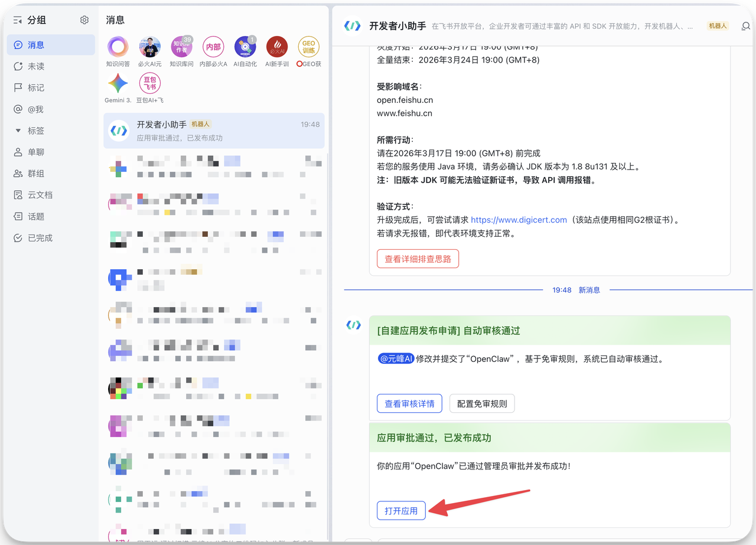
Task: Select 消息 in the sidebar
Action: click(51, 45)
